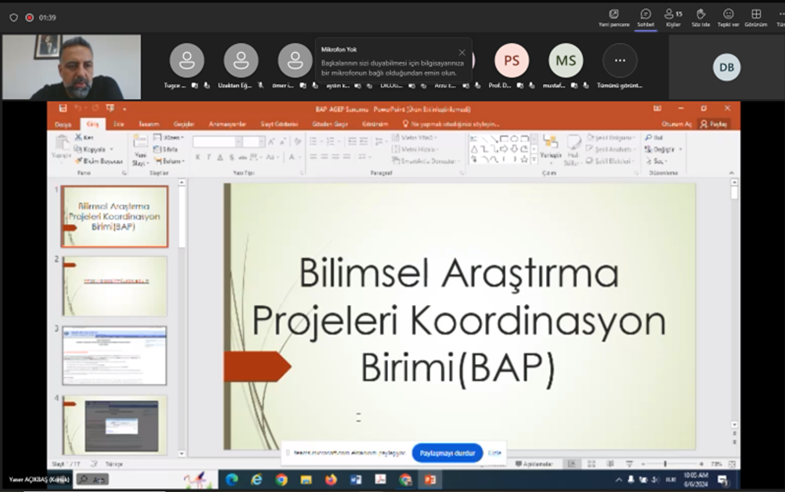Open the Animasyonlar ribbon tab
785x492 pixels.
pos(227,124)
